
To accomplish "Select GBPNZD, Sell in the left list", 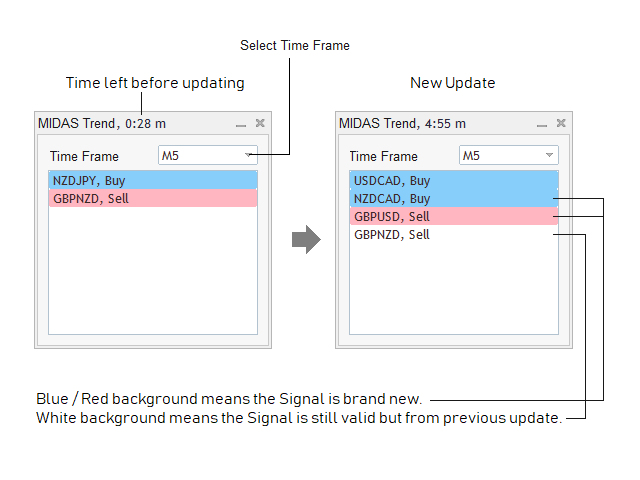I will pos(153,198).
